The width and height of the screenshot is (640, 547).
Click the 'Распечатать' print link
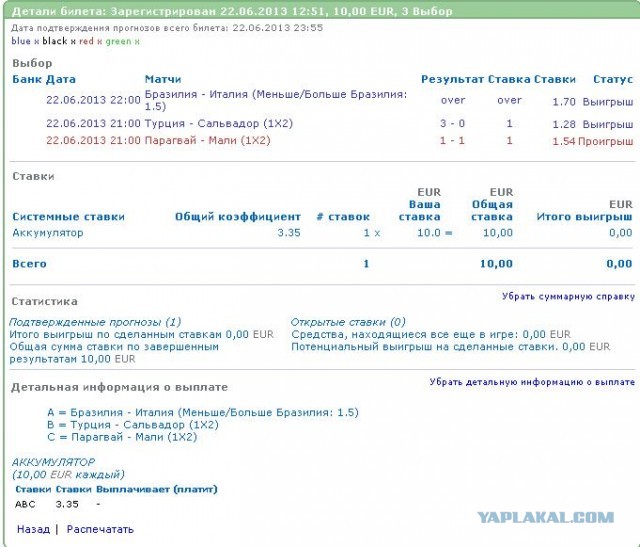click(x=100, y=529)
